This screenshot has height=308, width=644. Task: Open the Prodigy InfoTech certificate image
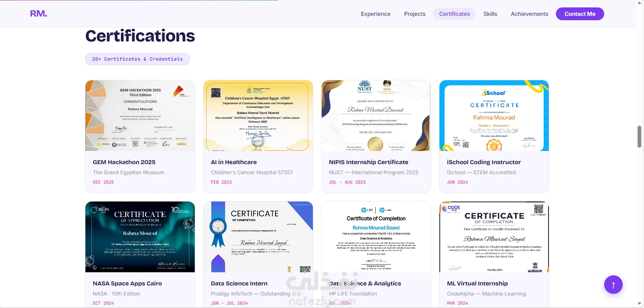tap(258, 237)
